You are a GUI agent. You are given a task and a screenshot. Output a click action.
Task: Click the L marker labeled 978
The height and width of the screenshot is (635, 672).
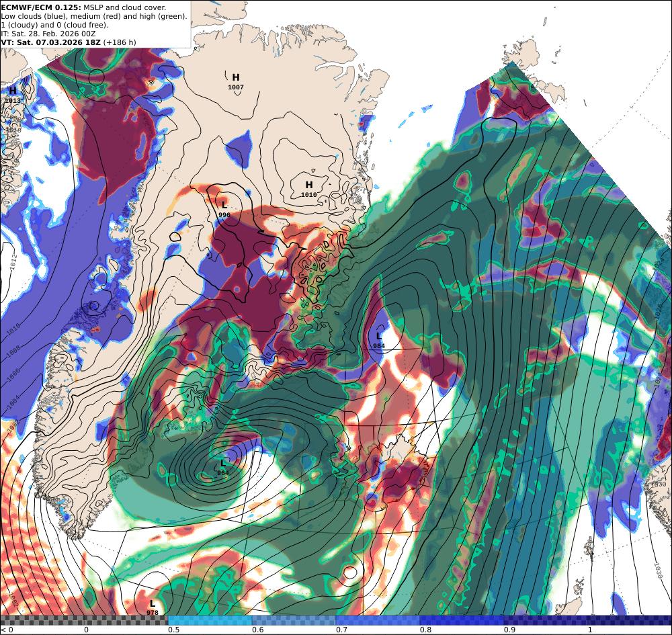(152, 607)
